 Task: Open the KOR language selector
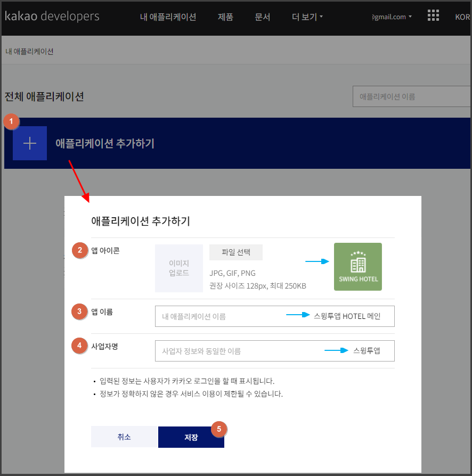click(461, 17)
